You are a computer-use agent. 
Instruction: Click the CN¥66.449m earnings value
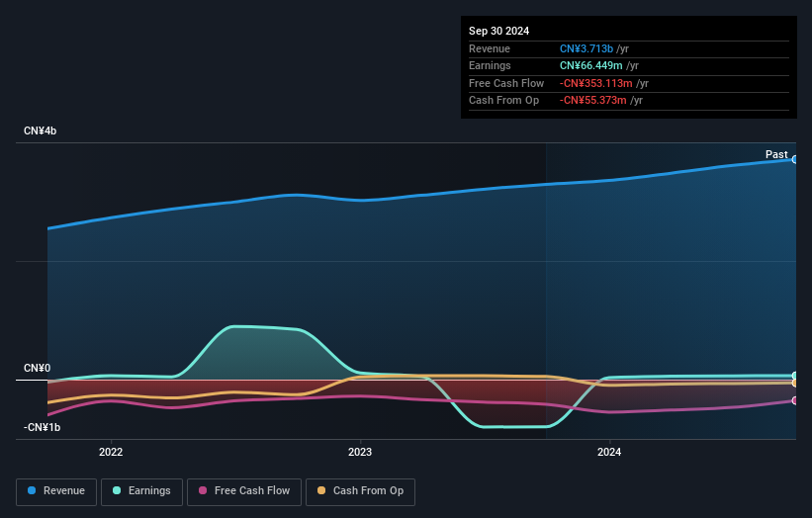[590, 65]
